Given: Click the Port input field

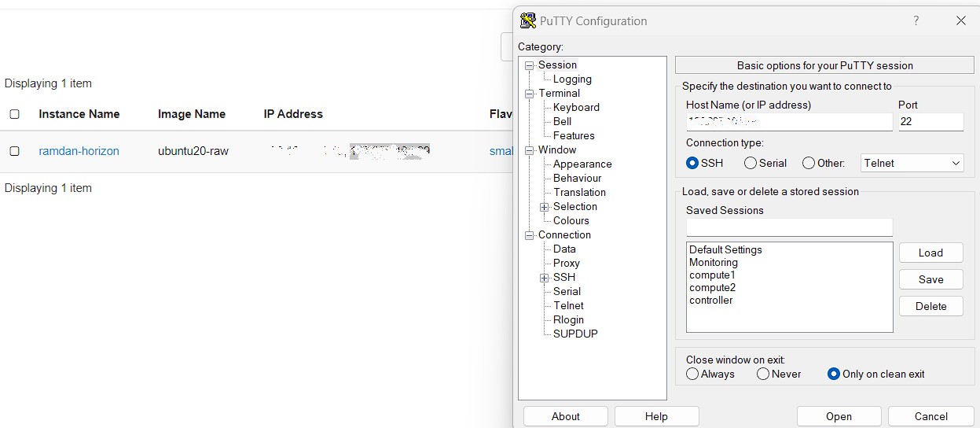Looking at the screenshot, I should 931,122.
